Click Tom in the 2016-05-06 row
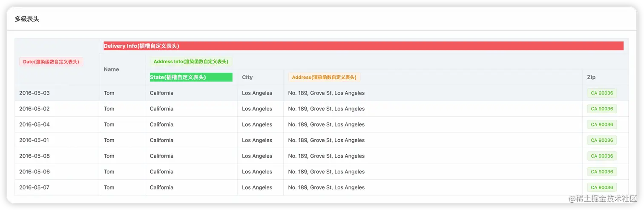 pyautogui.click(x=109, y=172)
